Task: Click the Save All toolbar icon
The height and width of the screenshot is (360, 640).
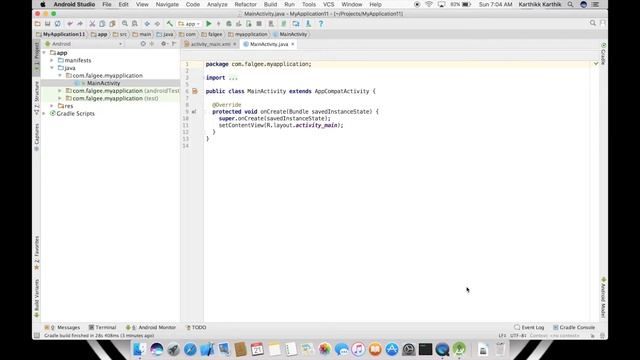Action: [48, 24]
